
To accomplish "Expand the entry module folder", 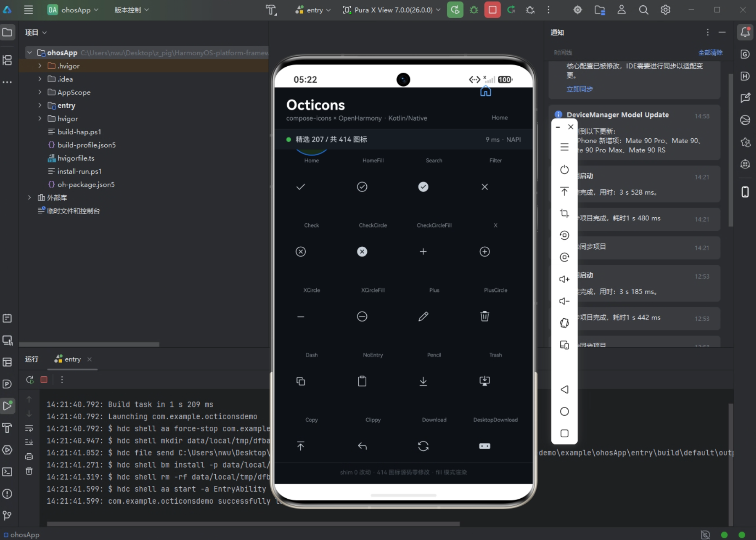I will point(40,105).
